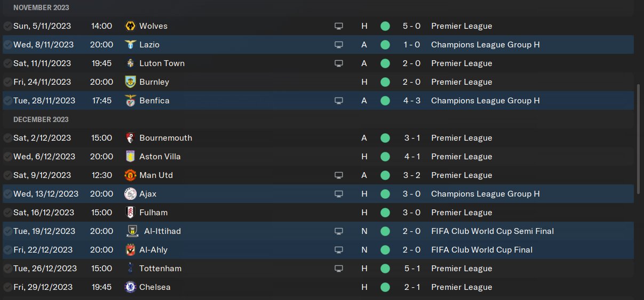Screen dimensions: 644x300
Task: Click the vertical scrollbar on the right
Action: [639, 139]
